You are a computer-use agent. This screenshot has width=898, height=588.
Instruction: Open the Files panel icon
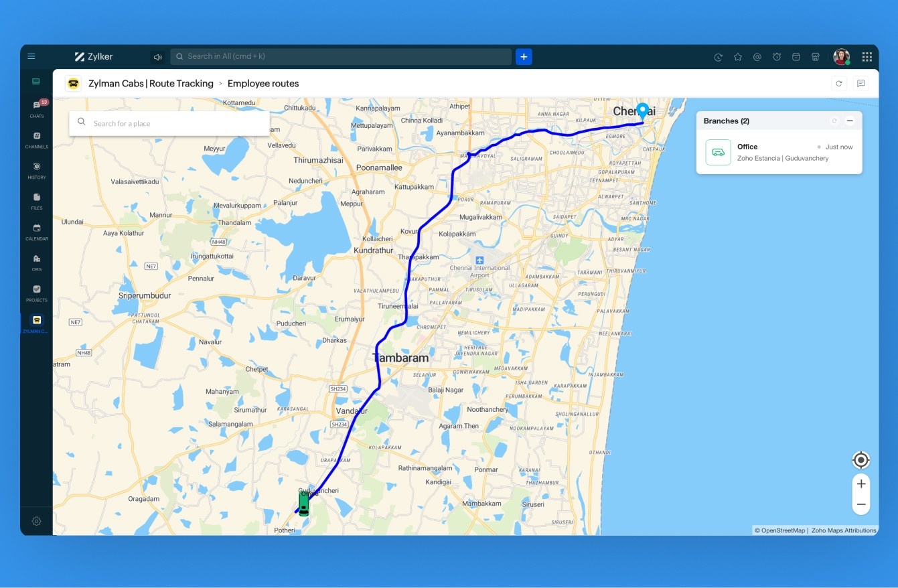pos(36,198)
